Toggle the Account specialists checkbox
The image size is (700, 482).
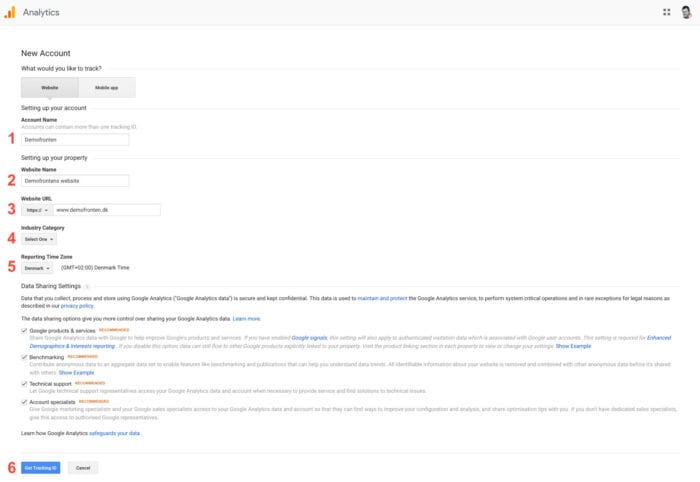[24, 402]
